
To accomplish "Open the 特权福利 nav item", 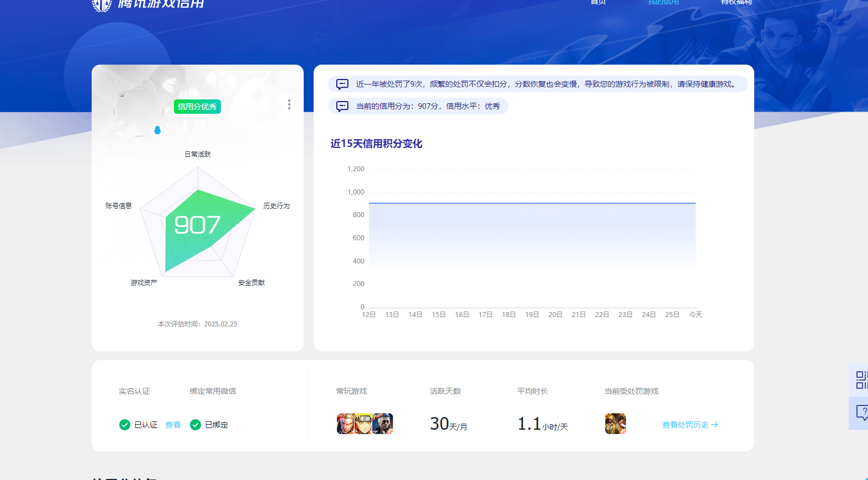I will click(x=736, y=2).
